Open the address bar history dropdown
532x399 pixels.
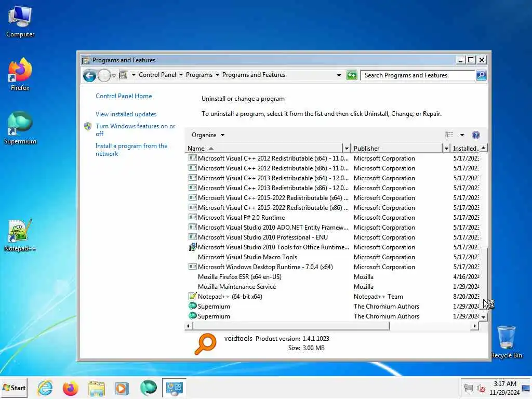pos(339,75)
